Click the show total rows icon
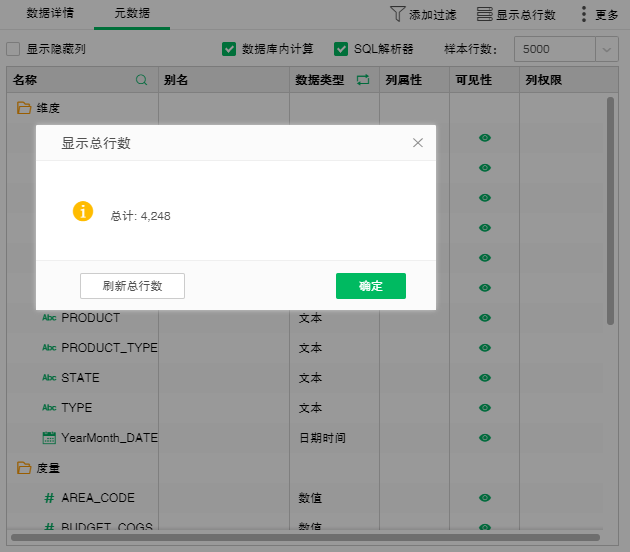630x552 pixels. pos(484,14)
